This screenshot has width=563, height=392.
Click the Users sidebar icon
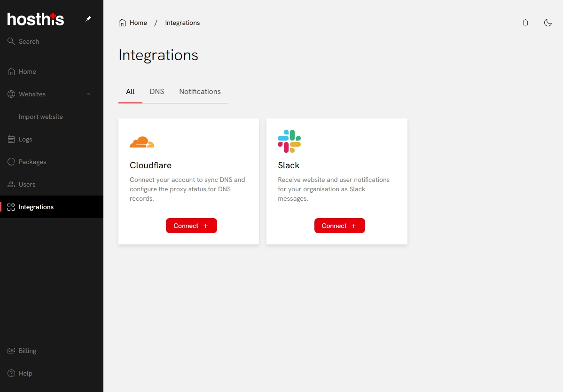pos(11,184)
